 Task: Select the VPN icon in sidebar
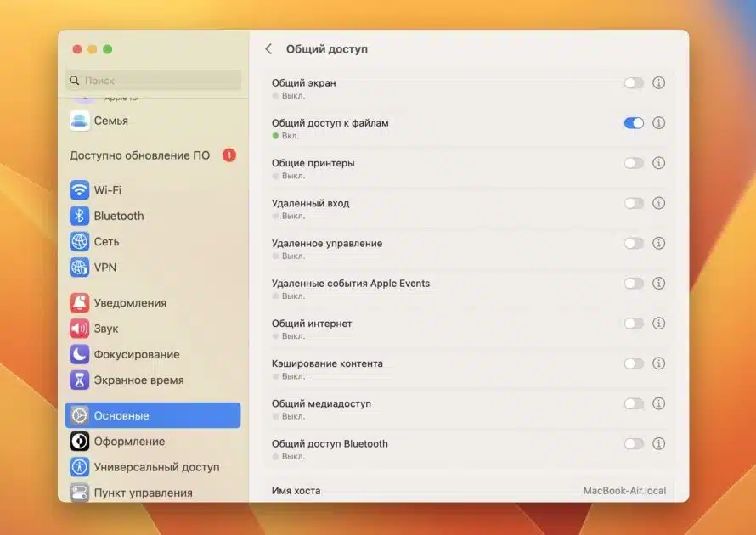pos(80,267)
